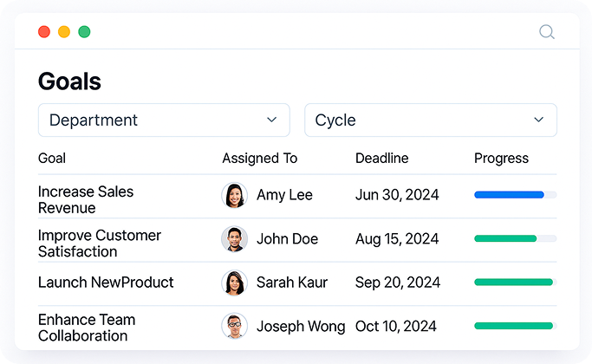
Task: Click the blue Increase Sales progress bar
Action: point(510,195)
